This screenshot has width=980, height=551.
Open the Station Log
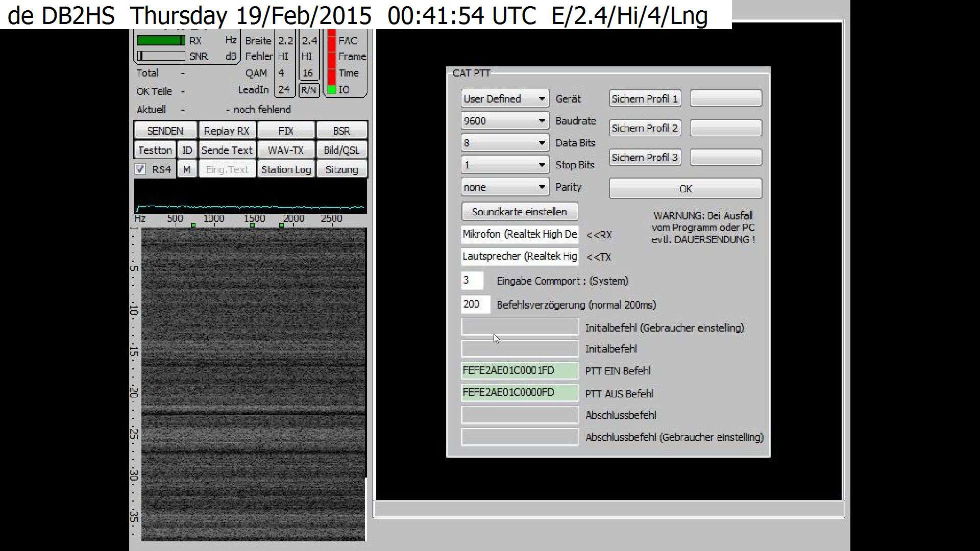(286, 169)
